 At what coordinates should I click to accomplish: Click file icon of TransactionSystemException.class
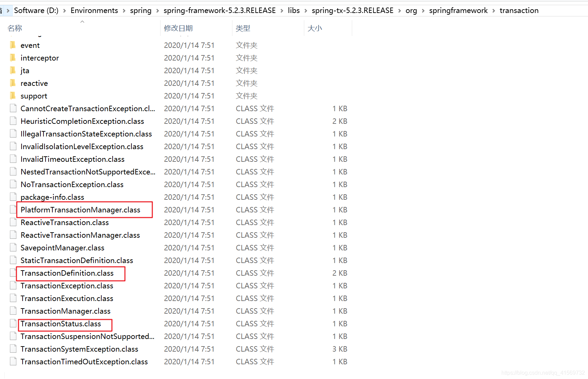[13, 349]
